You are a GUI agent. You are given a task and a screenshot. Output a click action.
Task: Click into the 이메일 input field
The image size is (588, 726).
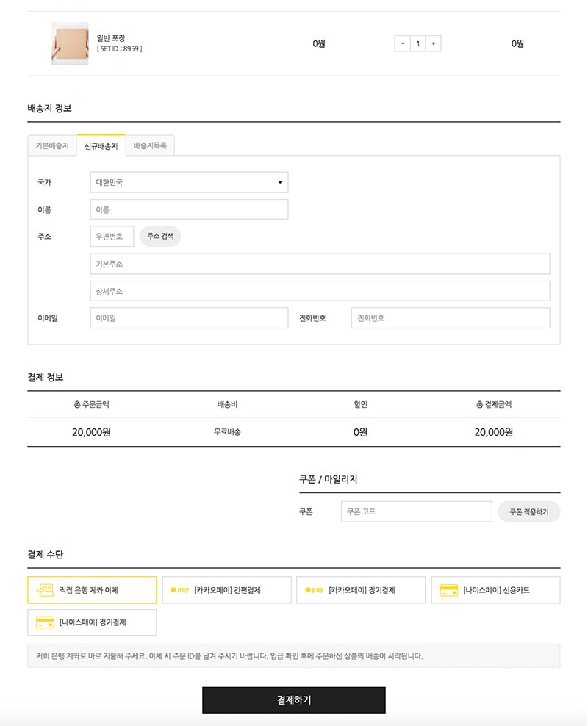(x=189, y=318)
